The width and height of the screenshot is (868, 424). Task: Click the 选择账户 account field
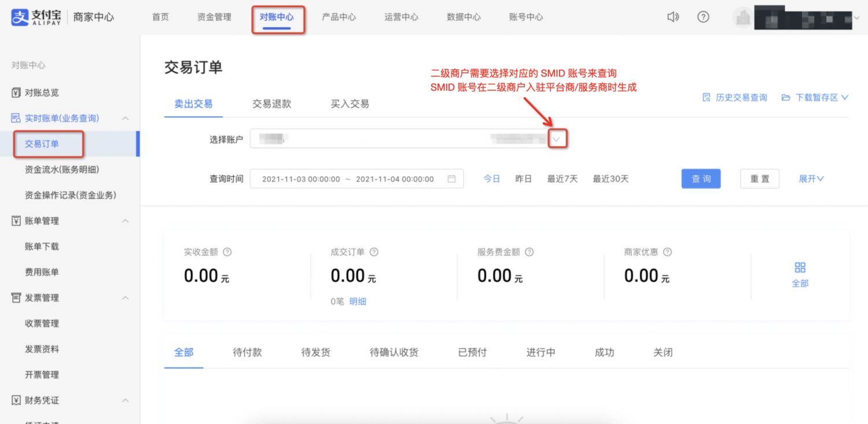tap(409, 139)
